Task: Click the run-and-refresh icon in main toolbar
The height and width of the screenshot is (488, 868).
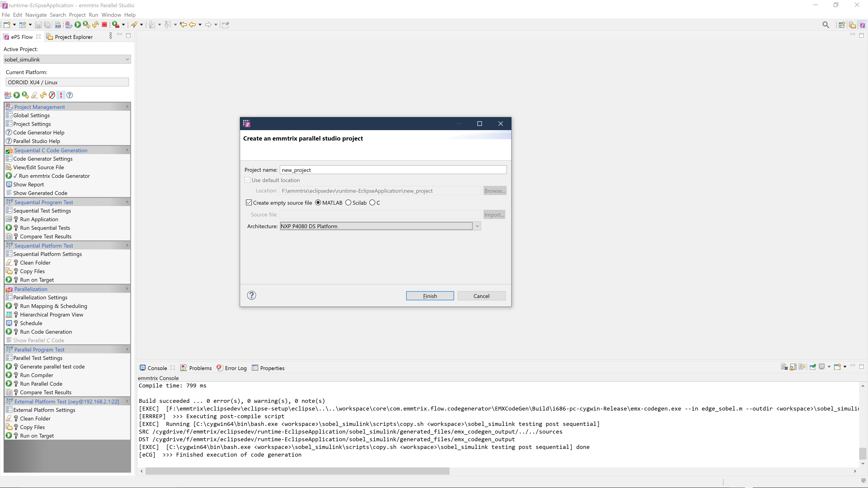Action: (87, 25)
